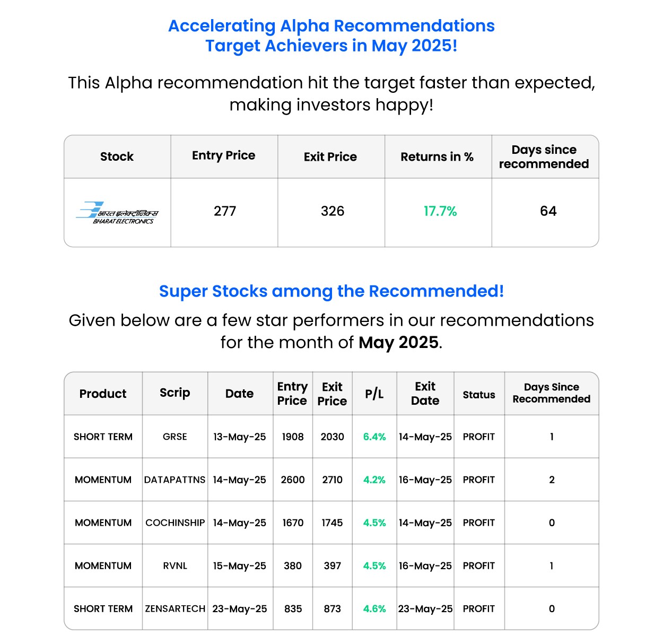This screenshot has width=663, height=644.
Task: Click the Bharat Electronics logo
Action: coord(117,213)
